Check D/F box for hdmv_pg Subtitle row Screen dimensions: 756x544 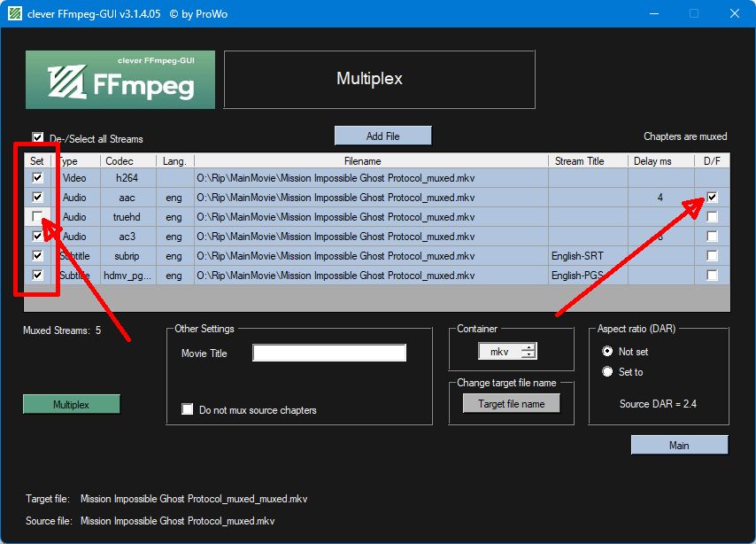(x=712, y=276)
